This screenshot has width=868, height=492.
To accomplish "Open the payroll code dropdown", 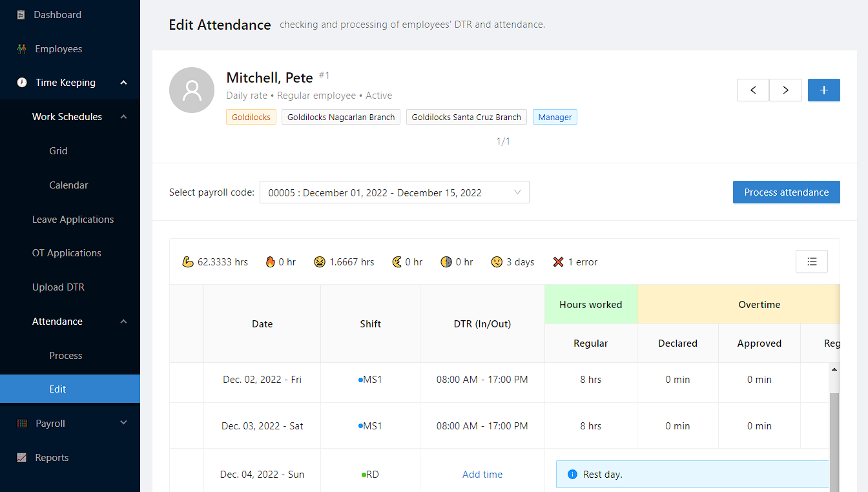I will (x=394, y=192).
